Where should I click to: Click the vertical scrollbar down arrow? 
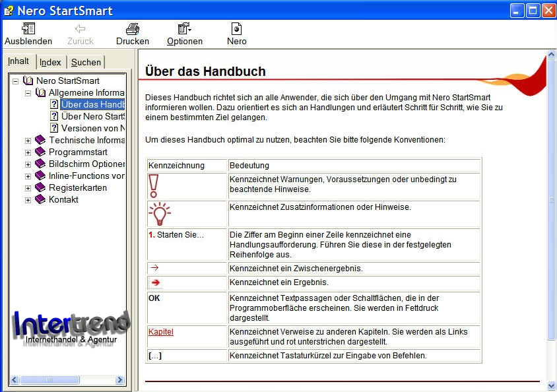pyautogui.click(x=551, y=385)
